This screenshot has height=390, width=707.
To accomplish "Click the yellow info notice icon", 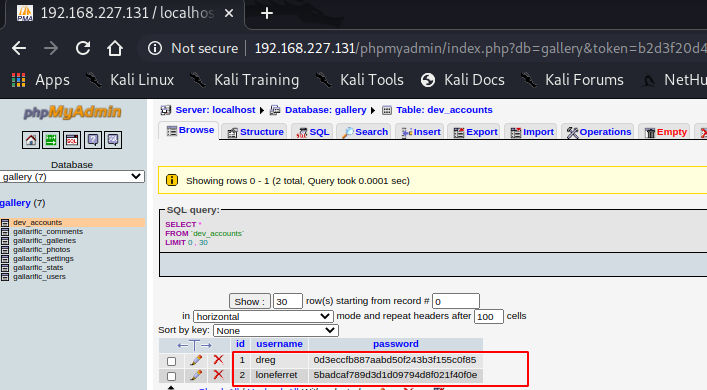I will coord(172,180).
